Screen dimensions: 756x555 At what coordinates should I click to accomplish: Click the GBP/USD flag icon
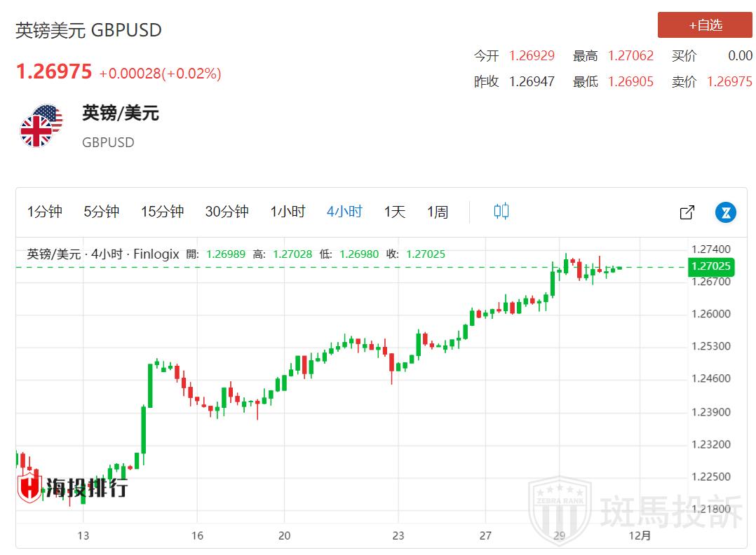[40, 126]
